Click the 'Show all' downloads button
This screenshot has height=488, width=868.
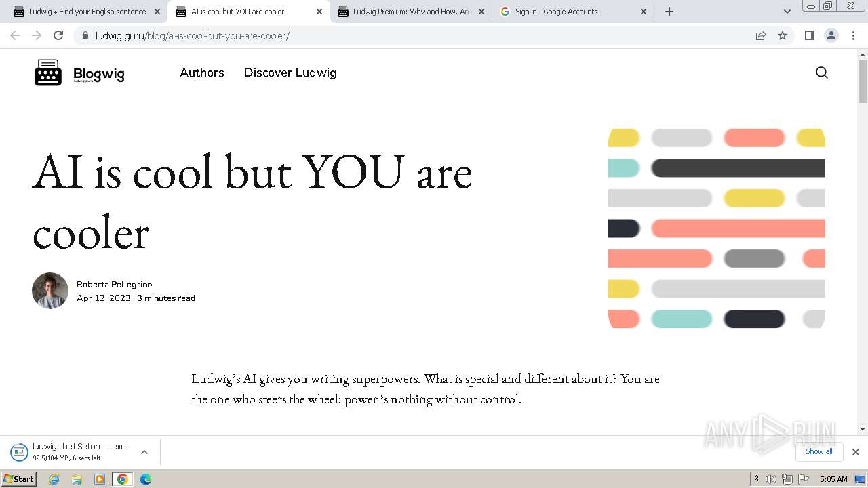818,451
